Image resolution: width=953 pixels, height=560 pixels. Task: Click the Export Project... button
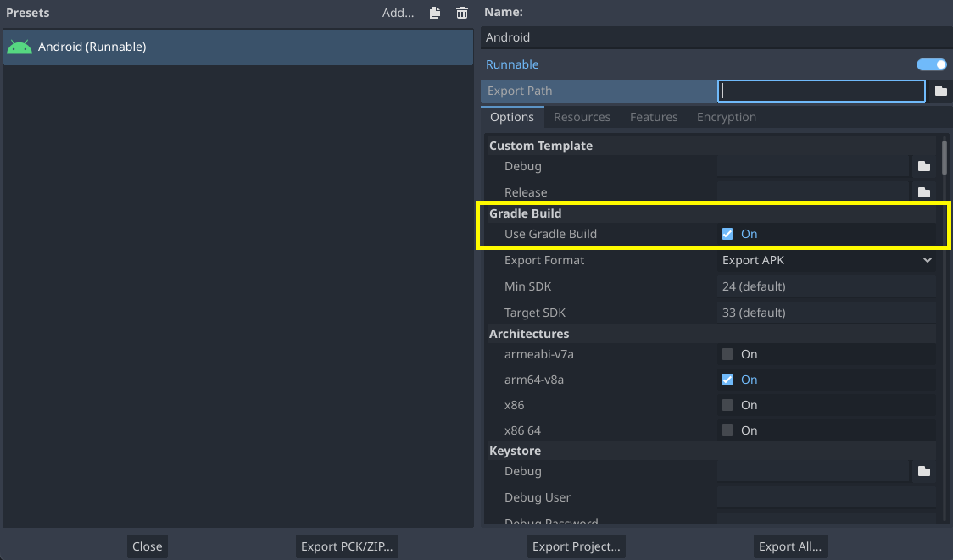tap(576, 546)
